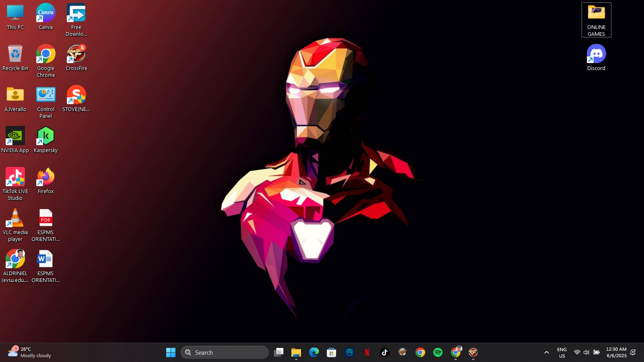Image resolution: width=644 pixels, height=362 pixels.
Task: Select the AJVerallo user folder
Action: point(15,99)
